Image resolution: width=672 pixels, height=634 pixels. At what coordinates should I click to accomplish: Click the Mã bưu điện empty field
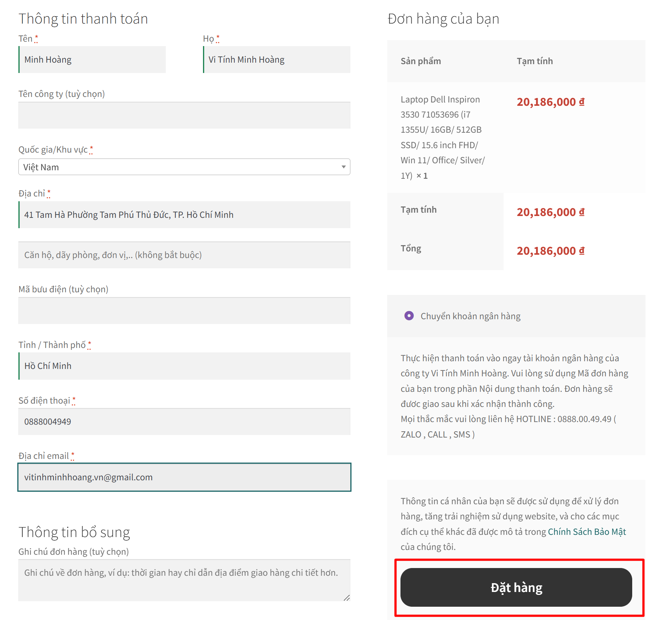click(184, 310)
